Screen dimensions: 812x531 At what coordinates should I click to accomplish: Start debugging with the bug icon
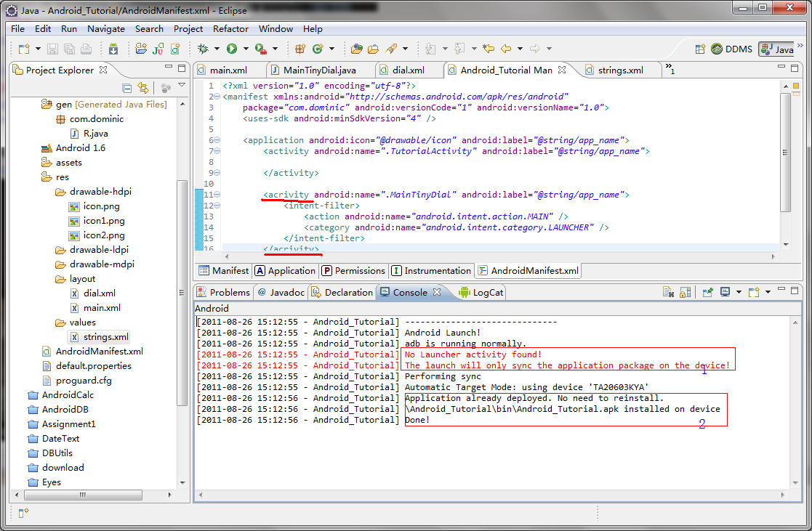coord(203,49)
